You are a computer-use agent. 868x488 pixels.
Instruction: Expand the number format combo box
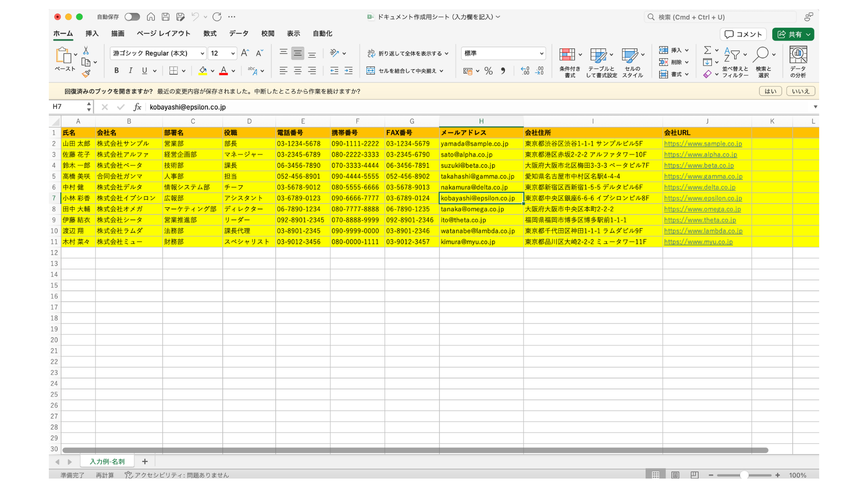(541, 53)
